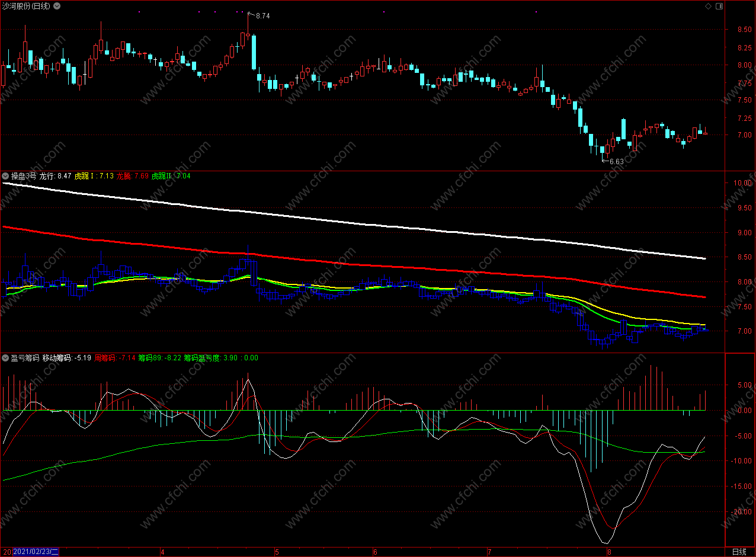Click the 沙河股份(日线) chart title
Image resolution: width=756 pixels, height=557 pixels.
(27, 6)
